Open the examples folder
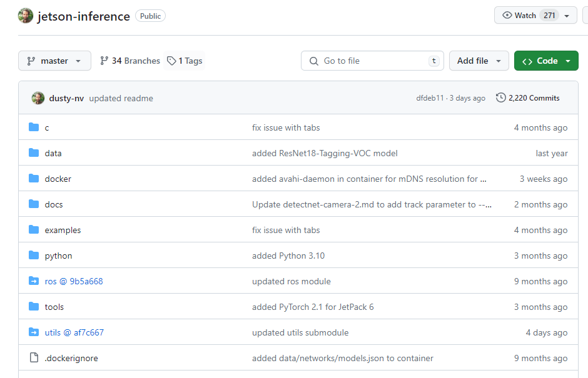This screenshot has height=378, width=588. coord(63,230)
